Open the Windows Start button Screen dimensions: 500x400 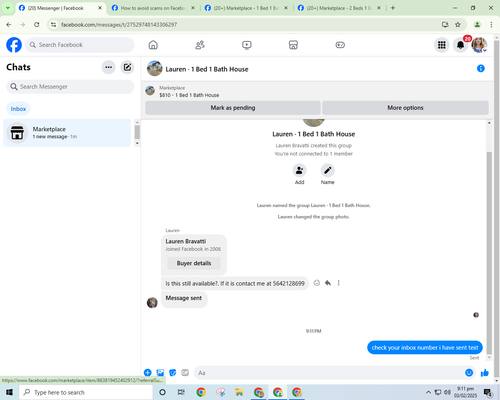(9, 392)
